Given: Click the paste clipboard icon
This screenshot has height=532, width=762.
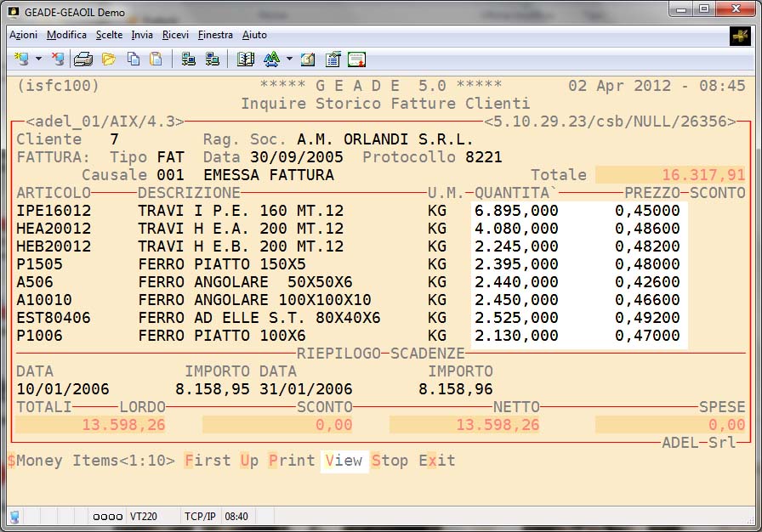Looking at the screenshot, I should tap(156, 59).
